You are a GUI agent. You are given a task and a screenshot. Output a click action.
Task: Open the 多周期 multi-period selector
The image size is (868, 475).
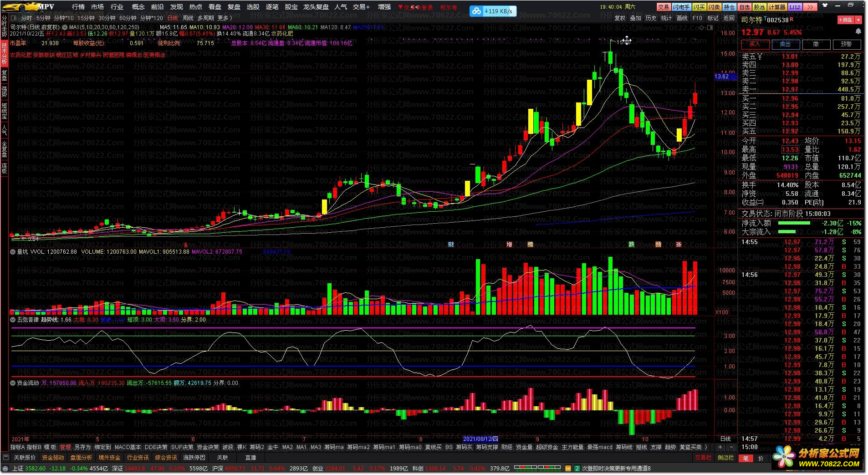coord(205,18)
